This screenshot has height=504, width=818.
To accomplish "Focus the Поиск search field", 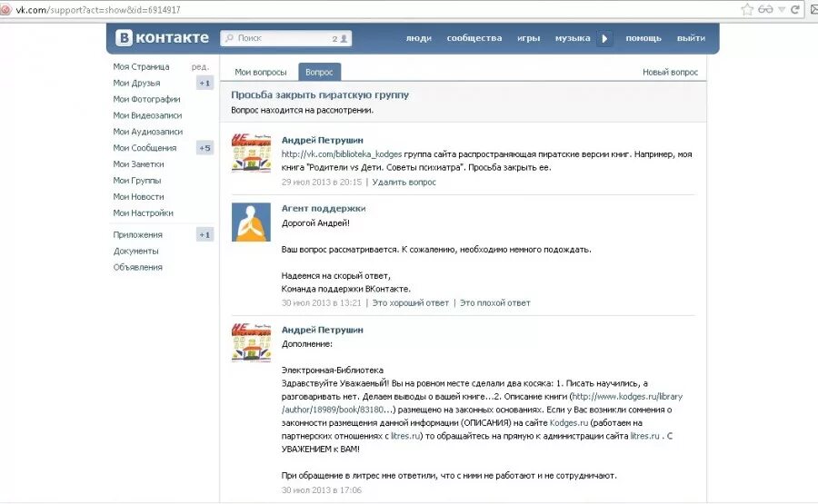I will 286,38.
